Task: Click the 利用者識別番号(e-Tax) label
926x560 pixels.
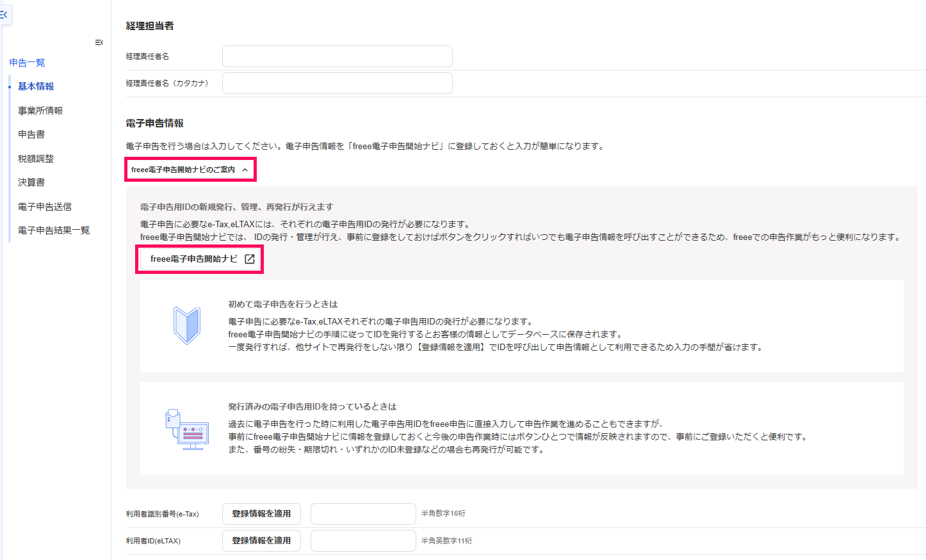Action: tap(163, 514)
